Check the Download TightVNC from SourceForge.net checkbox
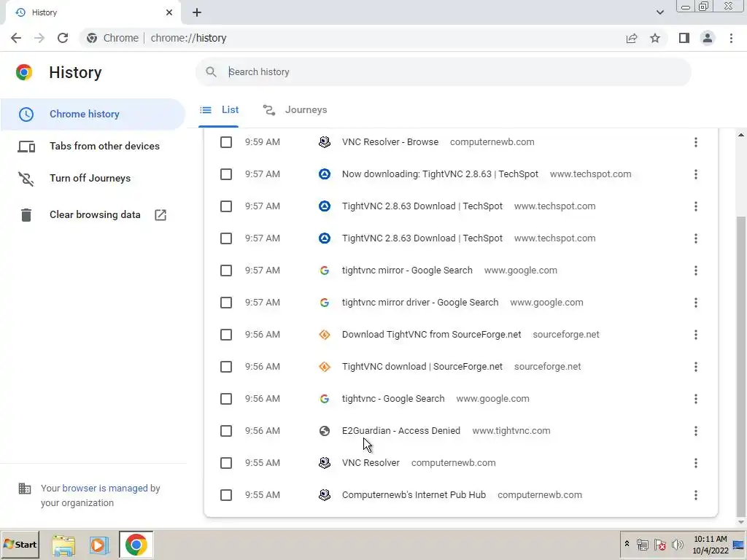Image resolution: width=747 pixels, height=560 pixels. [x=226, y=335]
